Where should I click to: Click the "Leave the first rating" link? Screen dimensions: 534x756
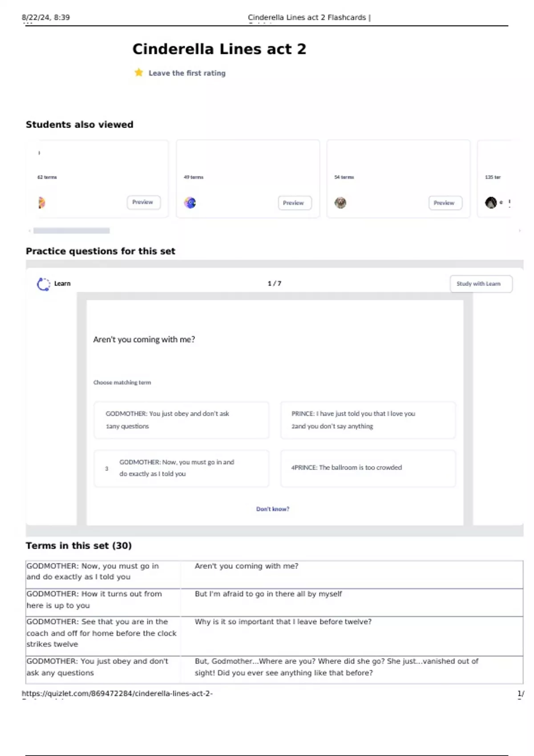[x=187, y=73]
